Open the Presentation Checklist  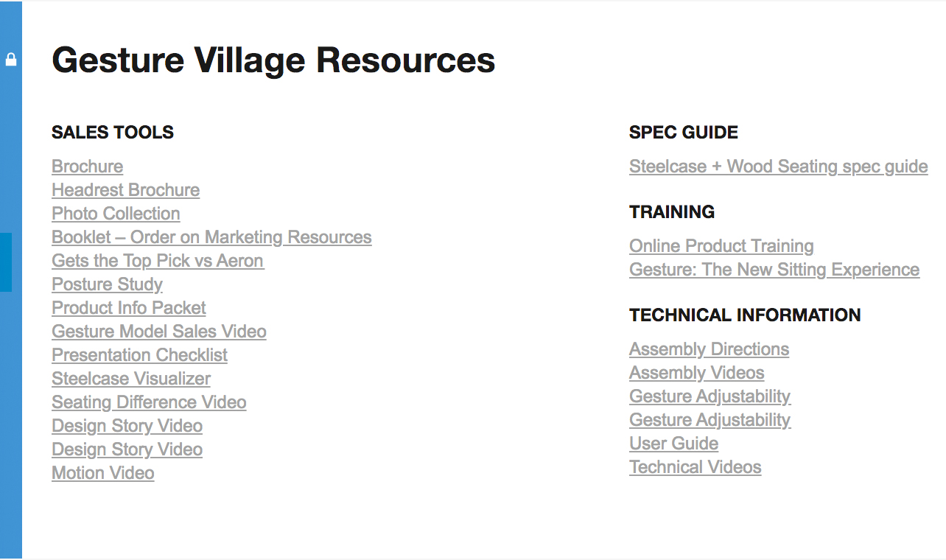point(139,355)
